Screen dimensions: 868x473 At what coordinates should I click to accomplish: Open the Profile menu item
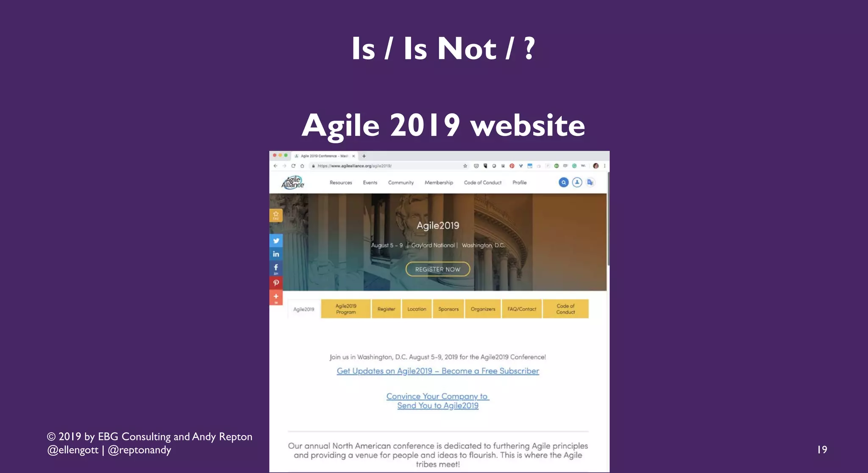(x=520, y=183)
